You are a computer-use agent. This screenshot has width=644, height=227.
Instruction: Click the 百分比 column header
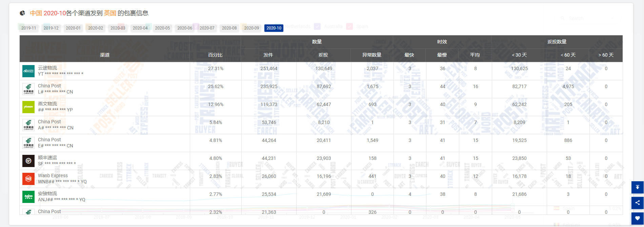(215, 55)
